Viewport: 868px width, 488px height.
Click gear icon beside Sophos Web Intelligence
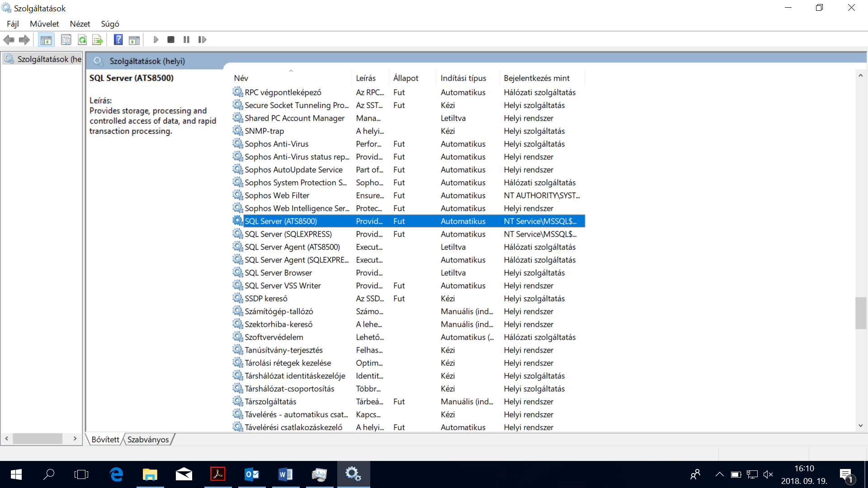click(x=238, y=208)
